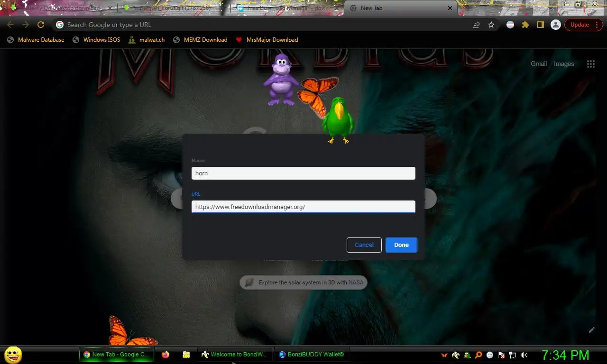
Task: Cancel the edit shortcut dialog
Action: click(x=364, y=245)
